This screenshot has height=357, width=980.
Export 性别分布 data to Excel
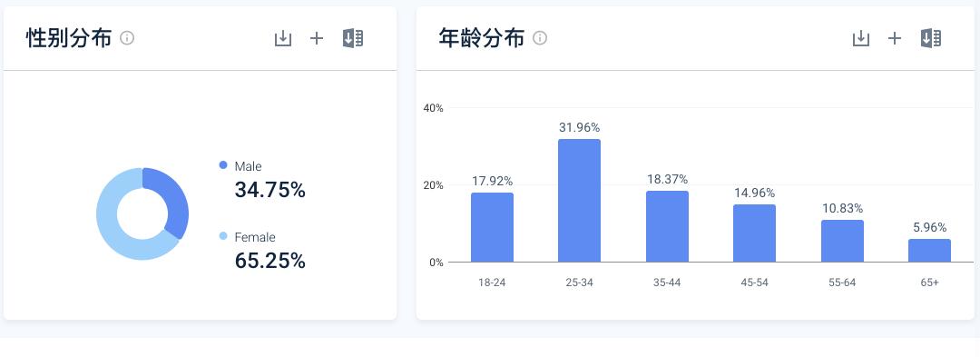tap(353, 38)
